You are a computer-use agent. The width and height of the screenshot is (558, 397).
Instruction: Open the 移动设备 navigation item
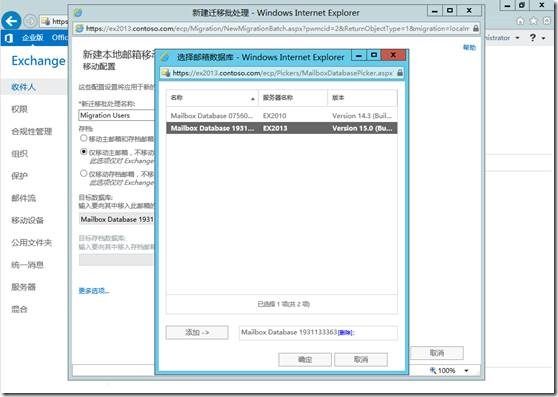27,220
